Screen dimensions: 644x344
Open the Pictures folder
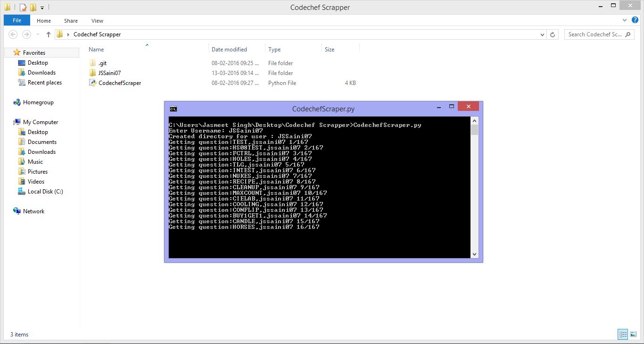pyautogui.click(x=38, y=172)
